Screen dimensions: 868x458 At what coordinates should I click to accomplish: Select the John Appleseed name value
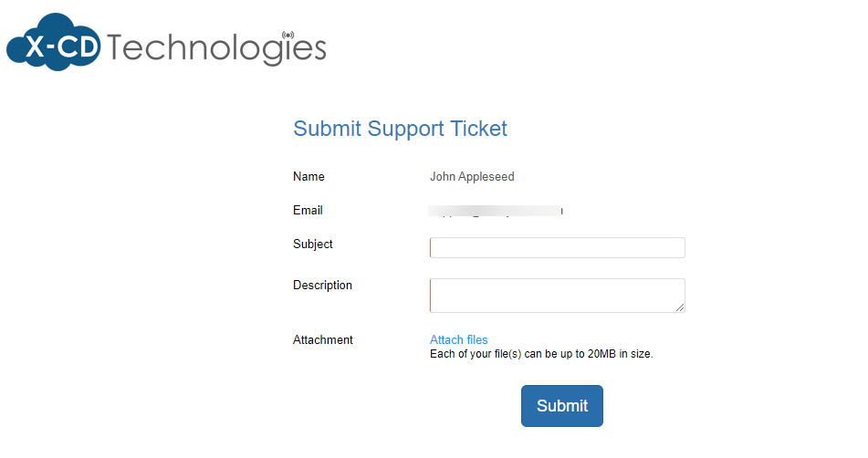(472, 177)
